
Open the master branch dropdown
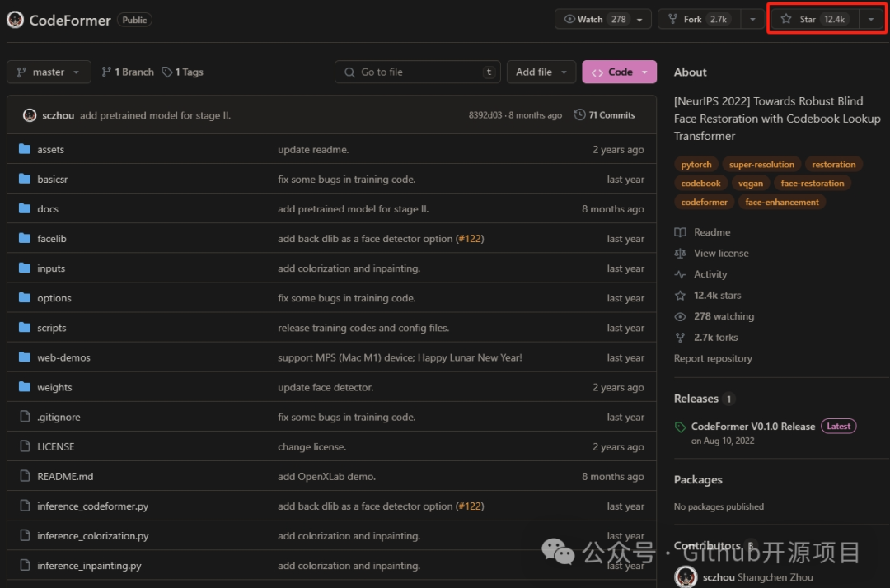(49, 72)
